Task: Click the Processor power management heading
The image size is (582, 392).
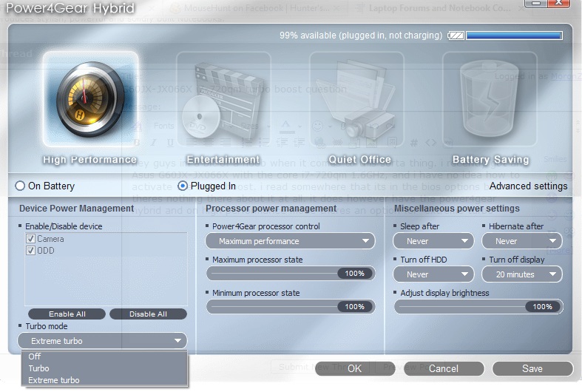Action: point(271,209)
